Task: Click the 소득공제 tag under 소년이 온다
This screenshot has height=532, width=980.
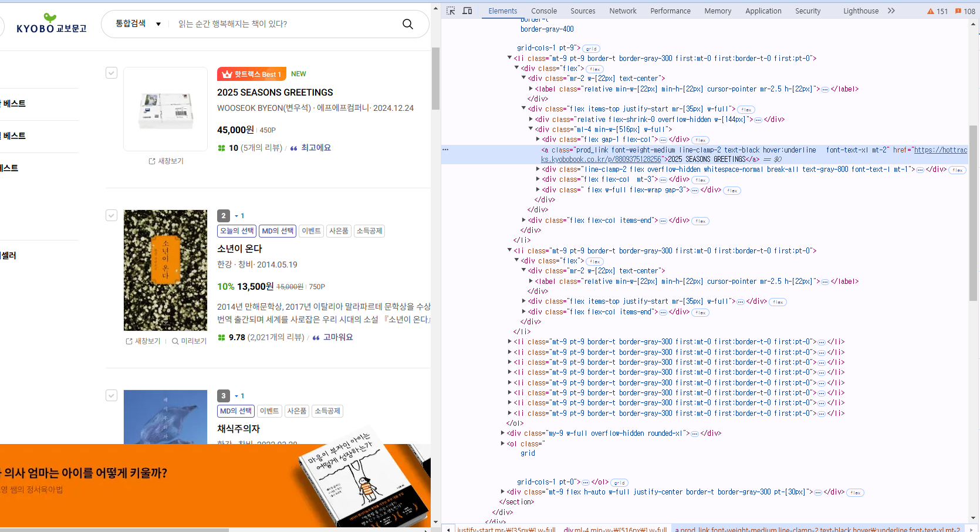Action: [369, 231]
